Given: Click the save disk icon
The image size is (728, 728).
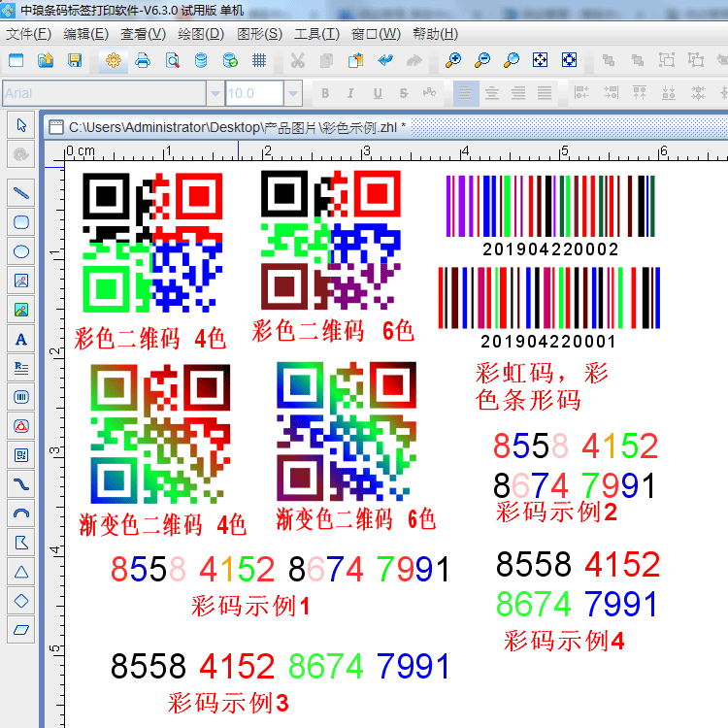Looking at the screenshot, I should (75, 60).
